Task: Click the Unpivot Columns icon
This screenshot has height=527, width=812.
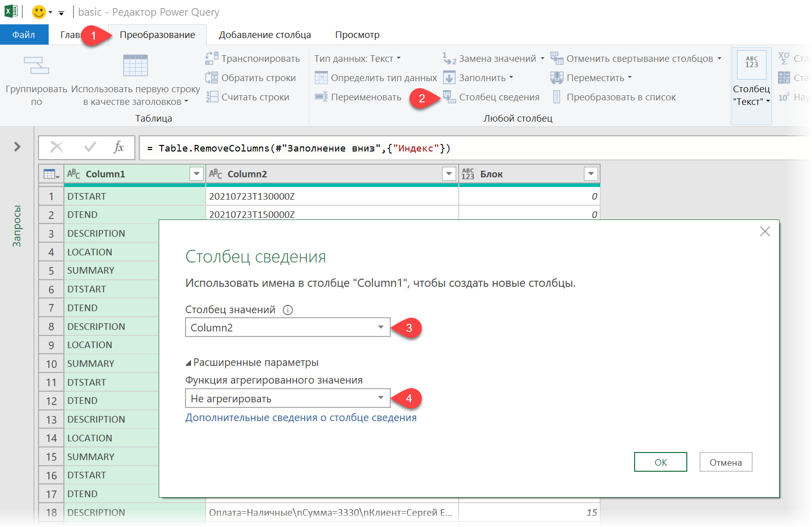Action: click(x=557, y=58)
